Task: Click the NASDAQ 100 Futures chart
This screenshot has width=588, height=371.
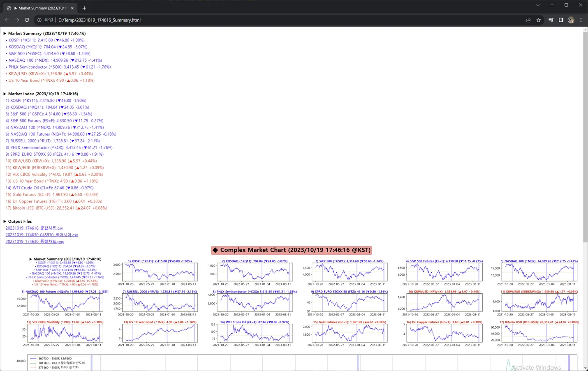Action: pyautogui.click(x=65, y=303)
